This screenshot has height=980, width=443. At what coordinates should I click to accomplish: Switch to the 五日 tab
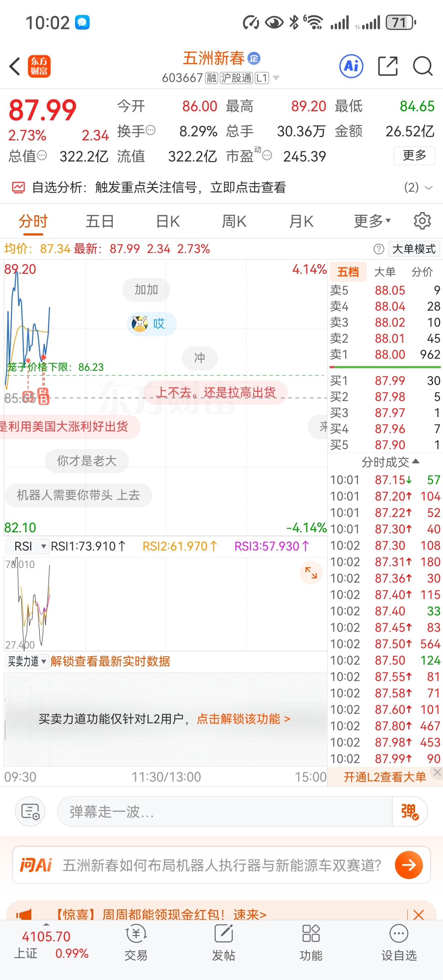[100, 221]
